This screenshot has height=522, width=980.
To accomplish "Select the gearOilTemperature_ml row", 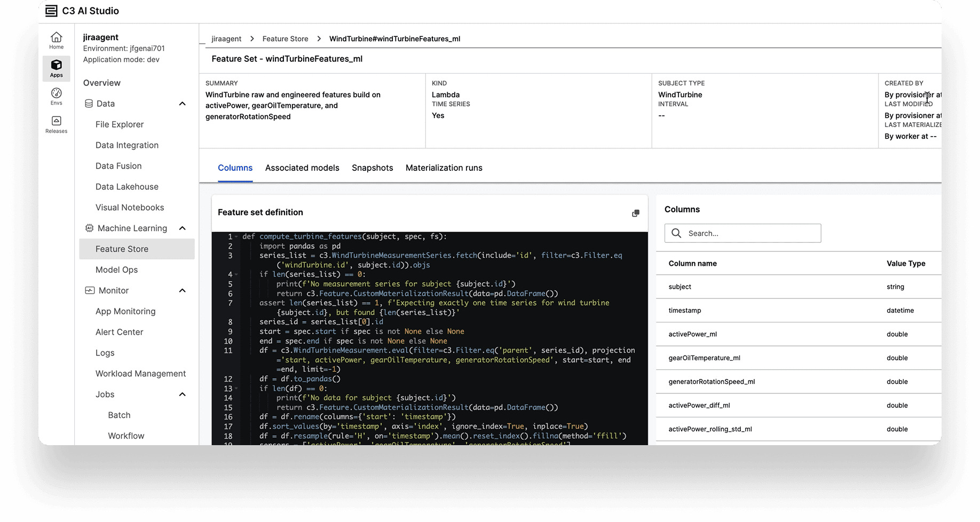I will coord(799,358).
